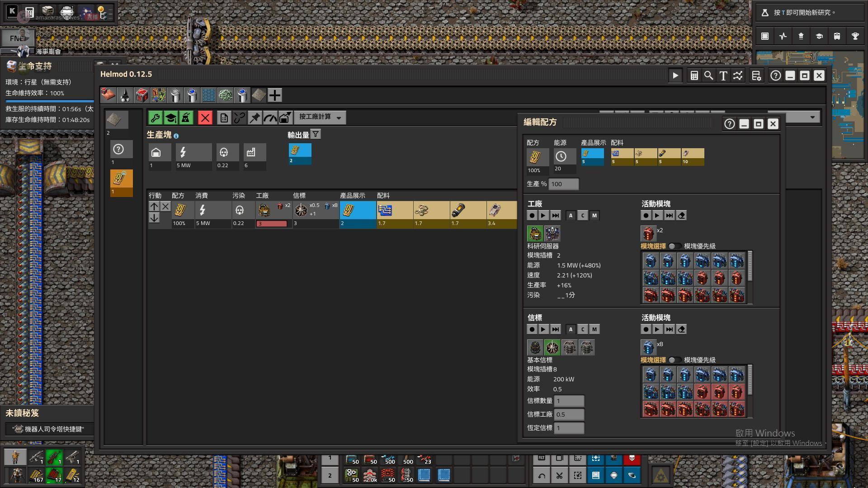
Task: Toggle the factory module priority switch
Action: point(675,246)
